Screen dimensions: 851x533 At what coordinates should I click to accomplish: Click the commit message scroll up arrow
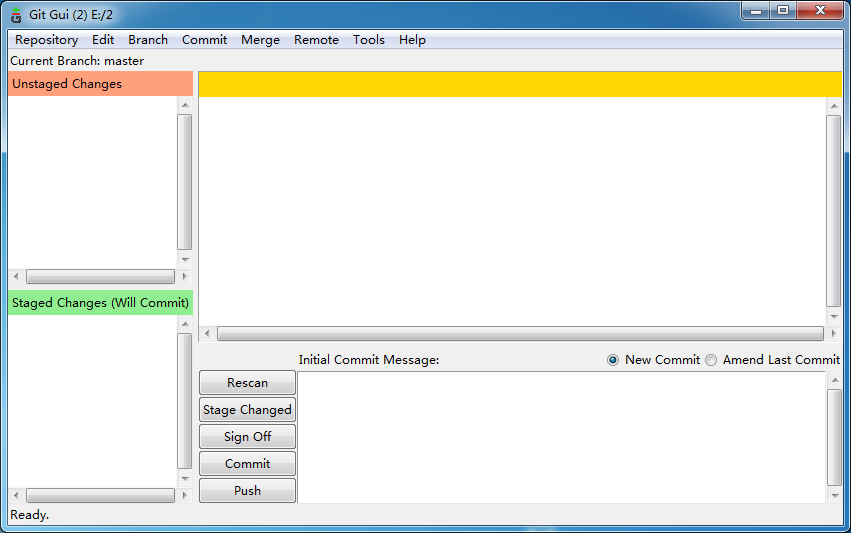point(835,380)
